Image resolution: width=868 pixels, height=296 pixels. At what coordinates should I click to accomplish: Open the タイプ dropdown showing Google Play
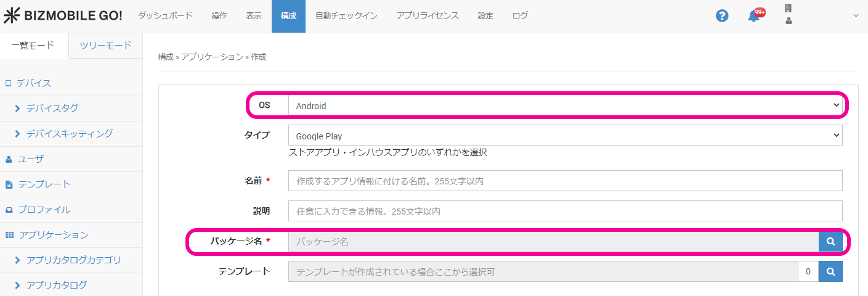[x=565, y=136]
